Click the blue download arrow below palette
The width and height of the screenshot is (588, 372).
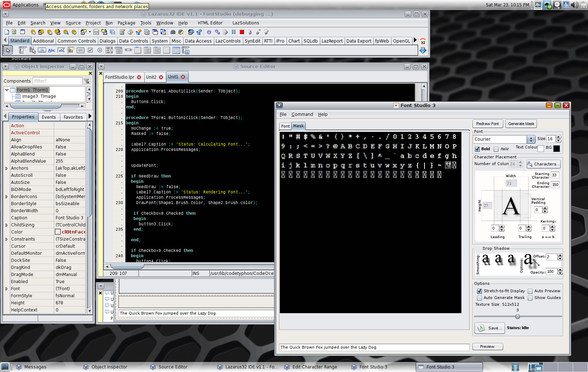423,50
